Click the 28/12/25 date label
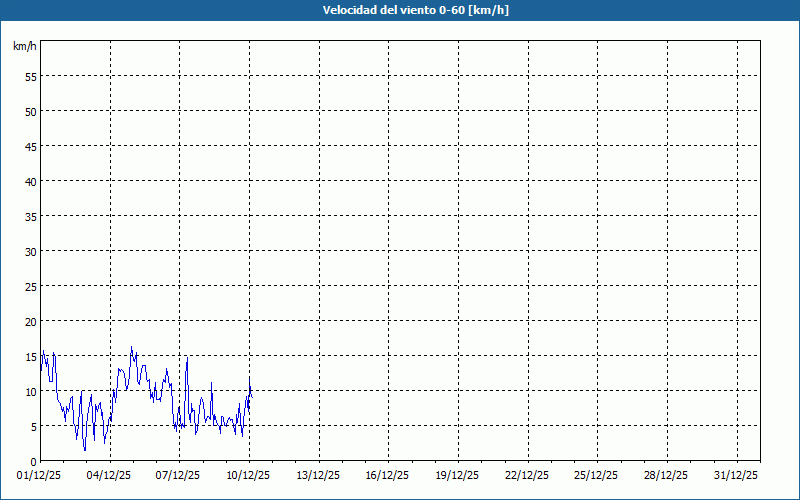The image size is (800, 500). tap(666, 475)
